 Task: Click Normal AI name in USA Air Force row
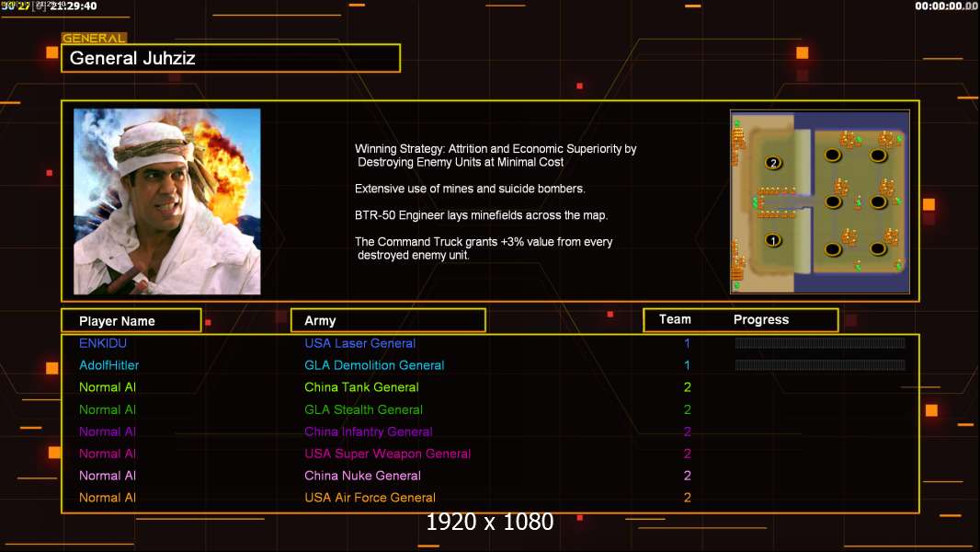(x=108, y=498)
